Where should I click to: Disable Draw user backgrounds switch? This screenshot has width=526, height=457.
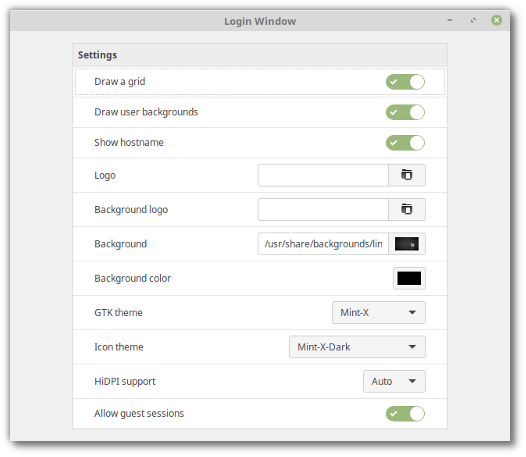click(x=405, y=112)
